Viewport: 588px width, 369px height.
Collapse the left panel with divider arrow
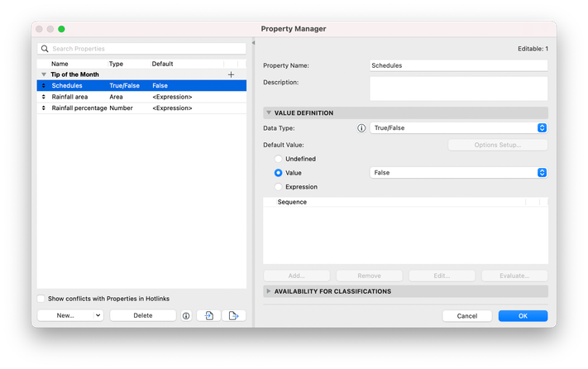click(x=254, y=43)
